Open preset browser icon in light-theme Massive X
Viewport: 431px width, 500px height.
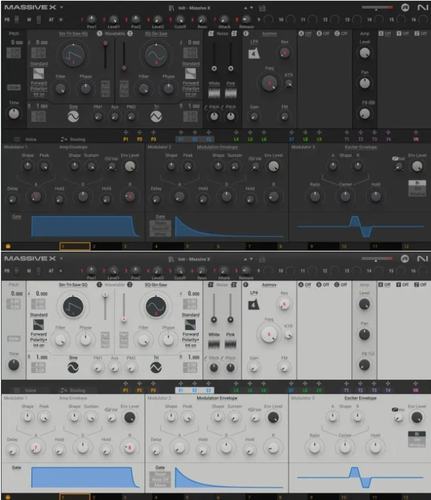(171, 259)
